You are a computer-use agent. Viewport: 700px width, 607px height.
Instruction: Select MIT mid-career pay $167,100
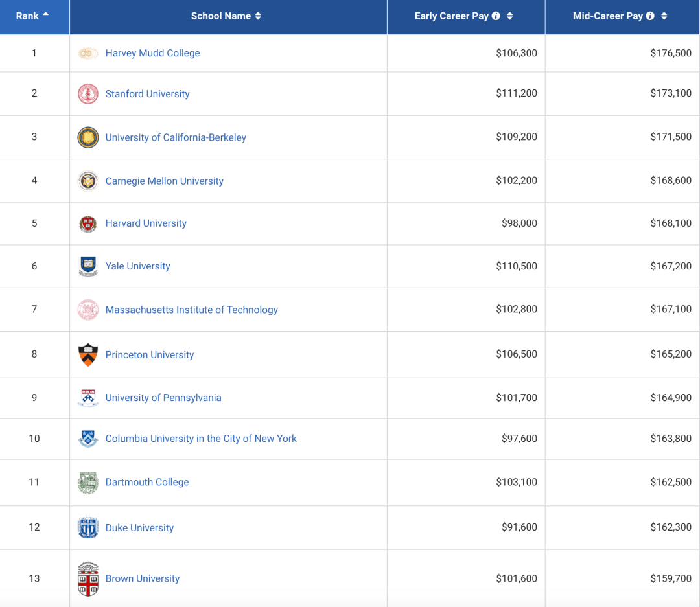(671, 309)
